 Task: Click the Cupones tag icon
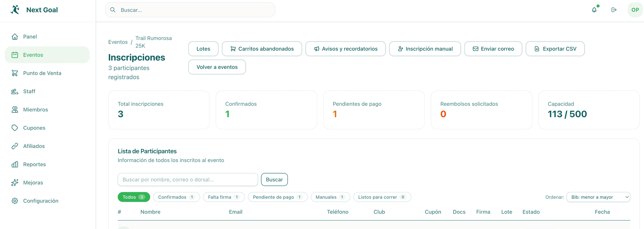coord(15,128)
